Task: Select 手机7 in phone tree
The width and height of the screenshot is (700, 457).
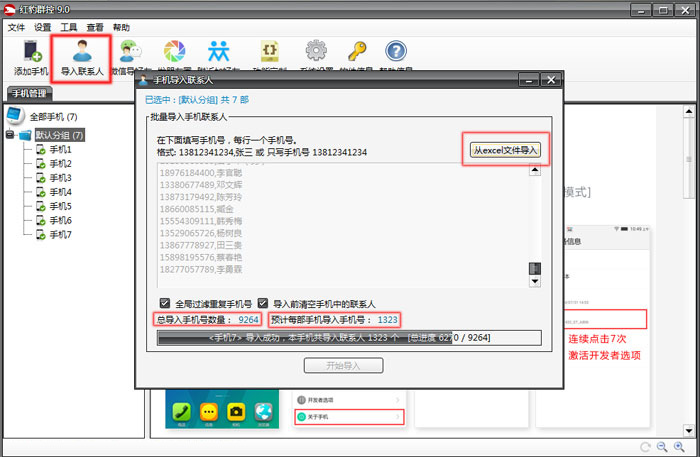Action: [x=60, y=235]
